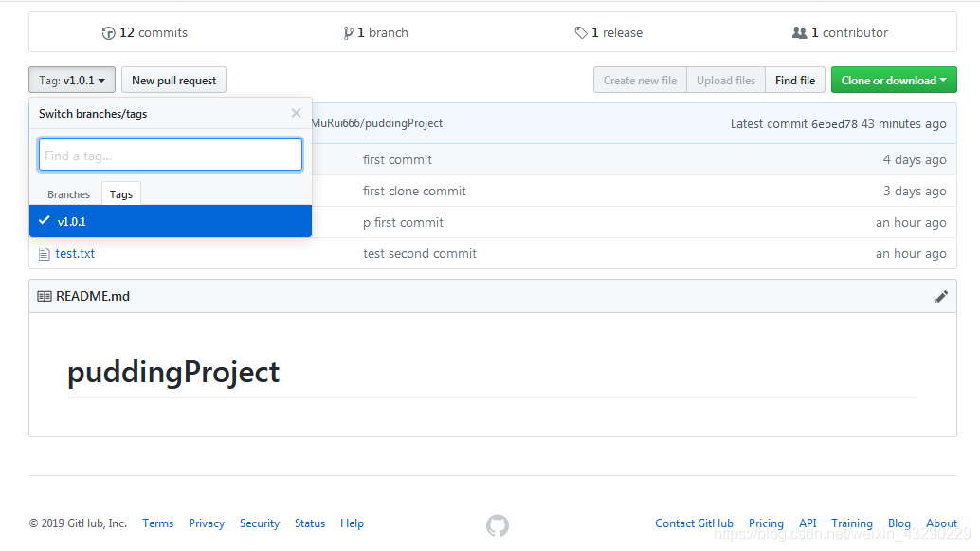Open the 'first commit' message
The image size is (980, 551).
click(397, 159)
